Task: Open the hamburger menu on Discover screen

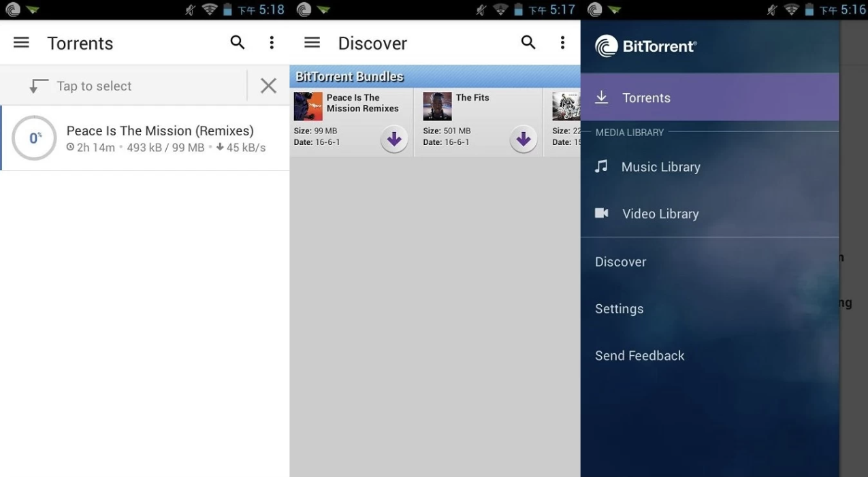Action: [312, 43]
